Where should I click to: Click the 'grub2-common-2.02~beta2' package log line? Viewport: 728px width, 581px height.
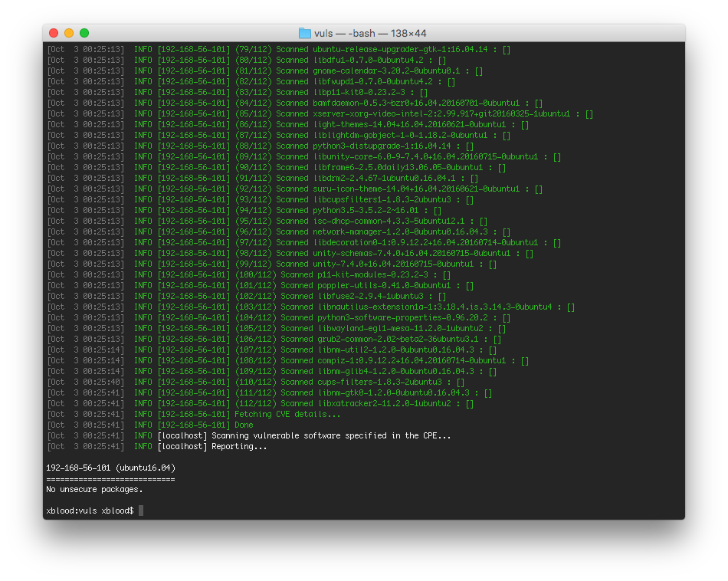[274, 339]
